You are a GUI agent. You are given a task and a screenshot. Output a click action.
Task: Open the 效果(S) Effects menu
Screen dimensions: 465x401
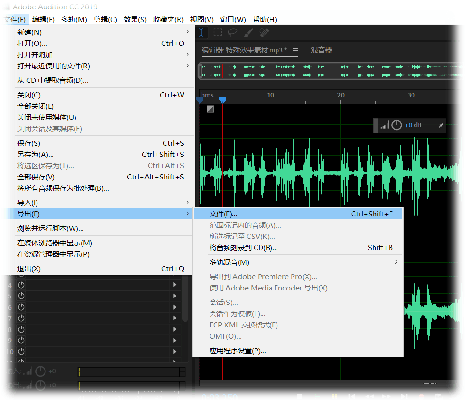135,19
